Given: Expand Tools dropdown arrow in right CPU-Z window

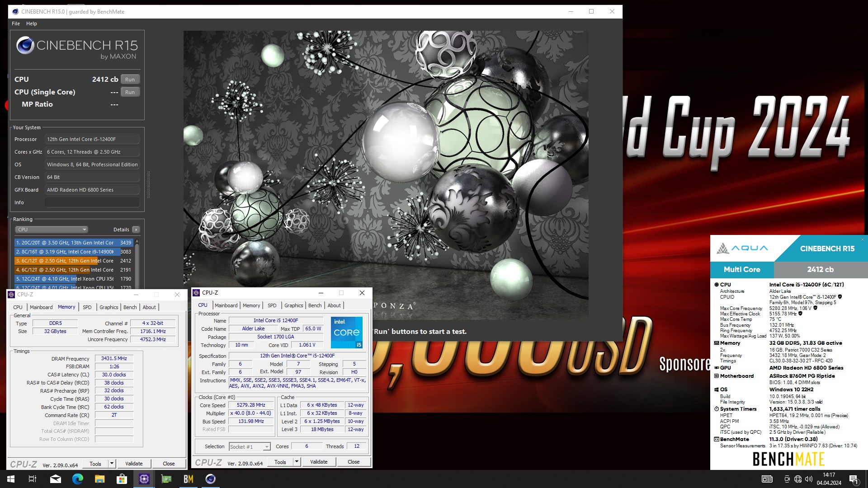Looking at the screenshot, I should [x=297, y=462].
